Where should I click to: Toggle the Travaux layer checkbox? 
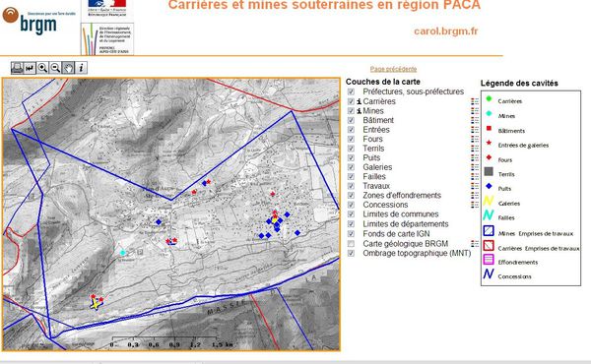[x=351, y=186]
